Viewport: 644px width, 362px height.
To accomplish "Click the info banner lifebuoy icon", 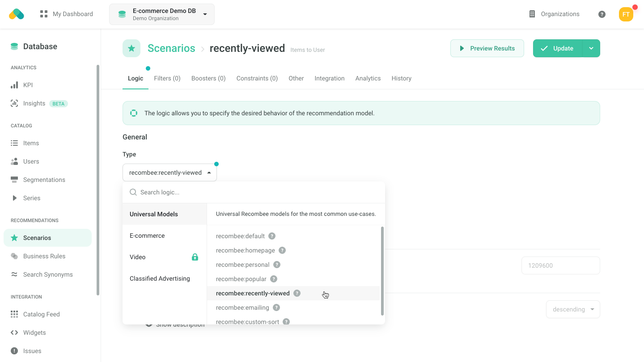I will [x=134, y=113].
